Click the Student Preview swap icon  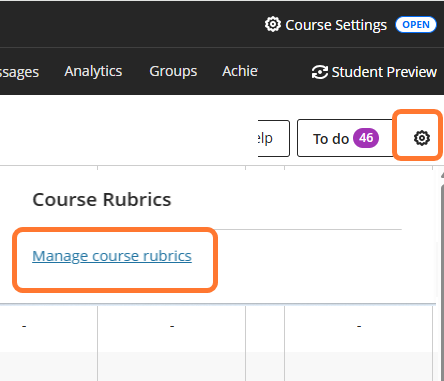[320, 72]
